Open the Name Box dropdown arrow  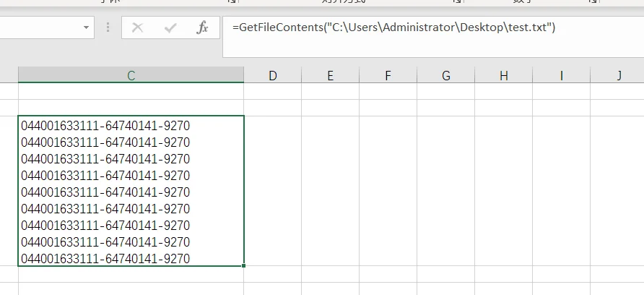coord(86,27)
